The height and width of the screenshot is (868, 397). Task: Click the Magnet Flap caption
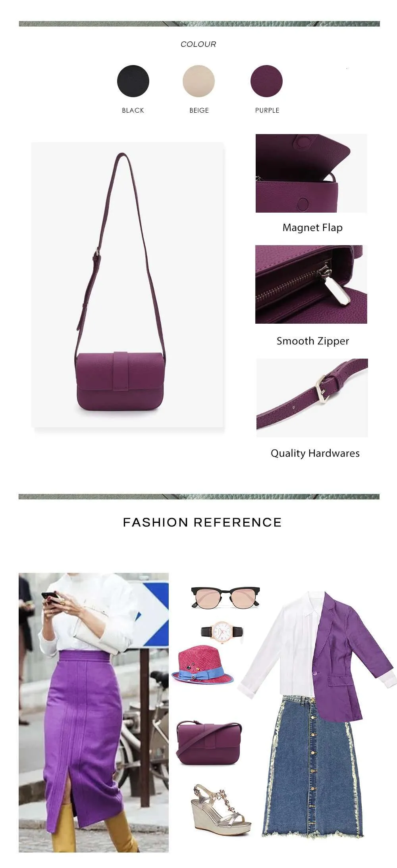312,228
